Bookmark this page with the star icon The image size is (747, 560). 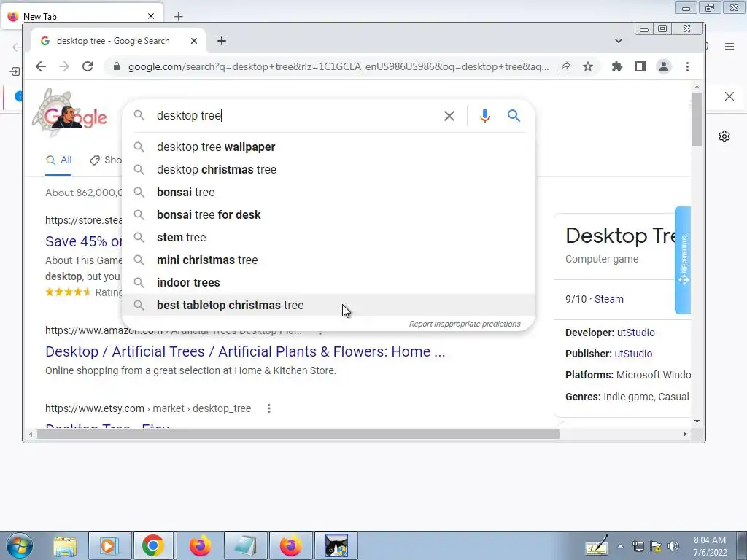[x=588, y=66]
